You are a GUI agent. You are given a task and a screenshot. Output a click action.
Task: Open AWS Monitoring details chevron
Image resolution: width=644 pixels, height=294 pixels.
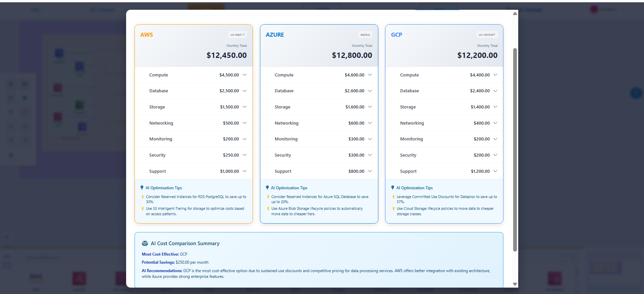tap(244, 139)
